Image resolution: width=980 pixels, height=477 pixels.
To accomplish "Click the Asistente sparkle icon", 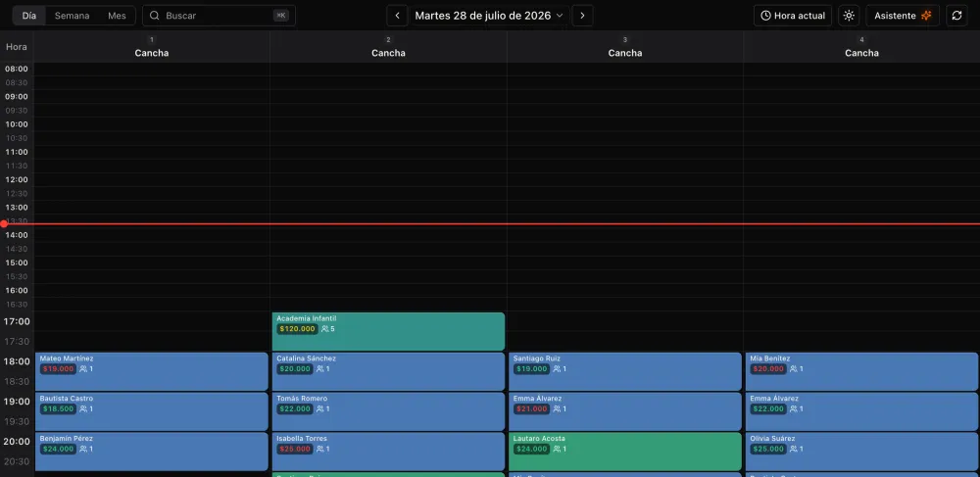I will (x=926, y=16).
